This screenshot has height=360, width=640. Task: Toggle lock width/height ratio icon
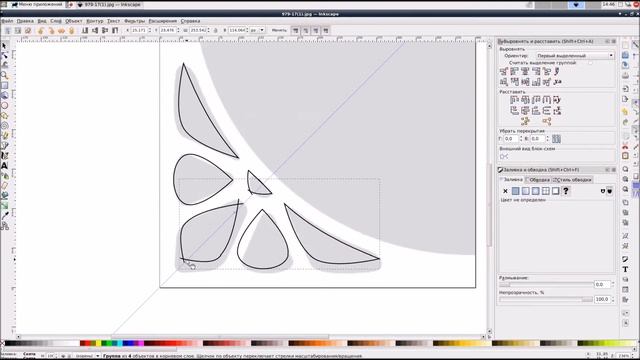[216, 31]
